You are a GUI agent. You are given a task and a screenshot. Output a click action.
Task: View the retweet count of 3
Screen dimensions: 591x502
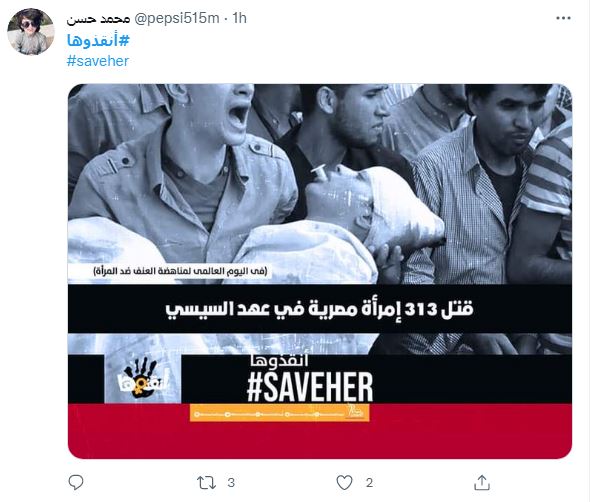point(231,482)
